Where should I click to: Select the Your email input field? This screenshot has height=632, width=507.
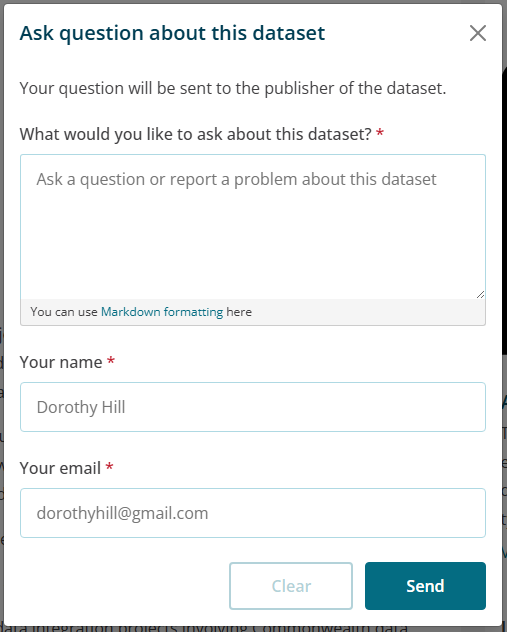253,513
